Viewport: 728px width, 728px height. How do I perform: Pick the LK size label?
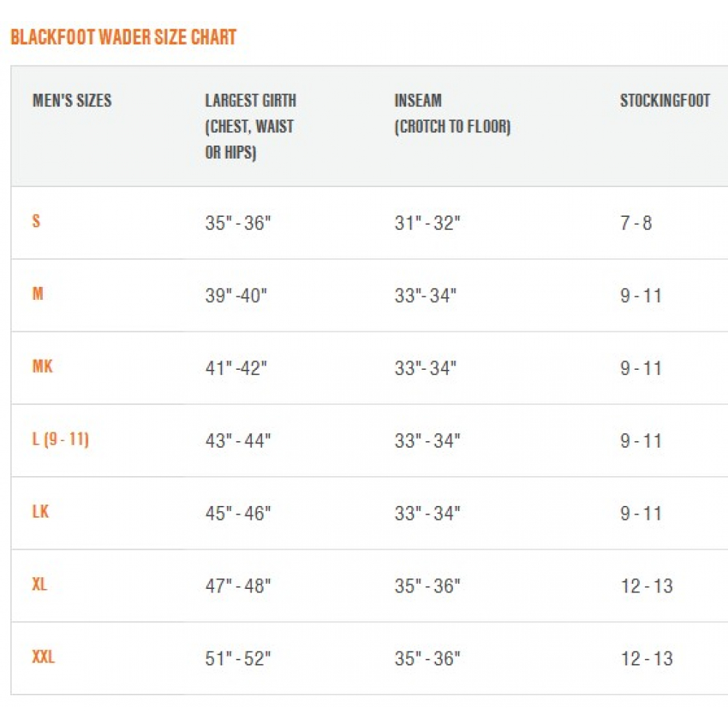[40, 512]
